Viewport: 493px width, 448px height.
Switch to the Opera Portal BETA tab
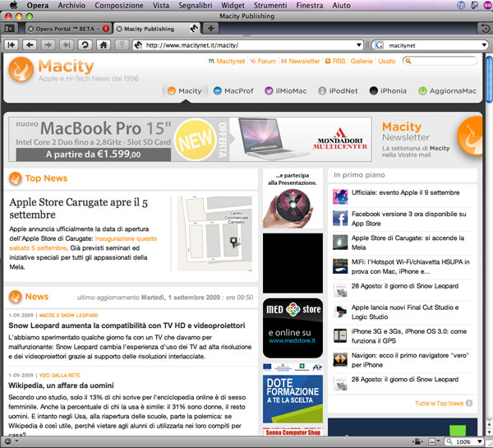67,29
